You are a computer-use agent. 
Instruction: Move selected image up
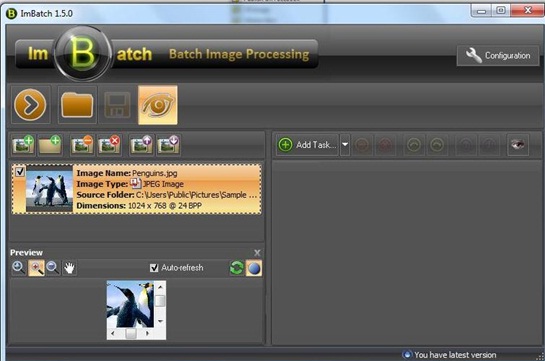tap(141, 145)
